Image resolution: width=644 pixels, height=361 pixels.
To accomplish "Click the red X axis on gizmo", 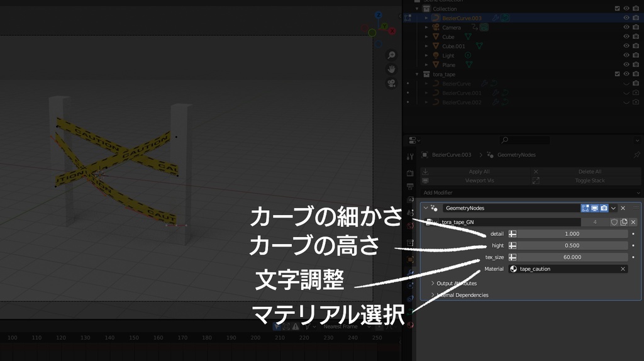I will pos(392,31).
